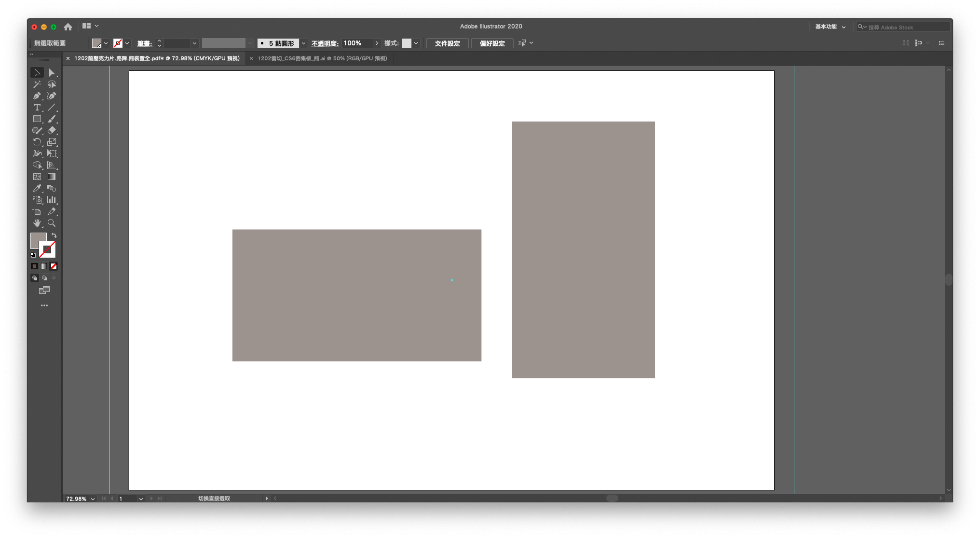Viewport: 980px width, 538px height.
Task: Select the Eyedropper tool
Action: (37, 189)
